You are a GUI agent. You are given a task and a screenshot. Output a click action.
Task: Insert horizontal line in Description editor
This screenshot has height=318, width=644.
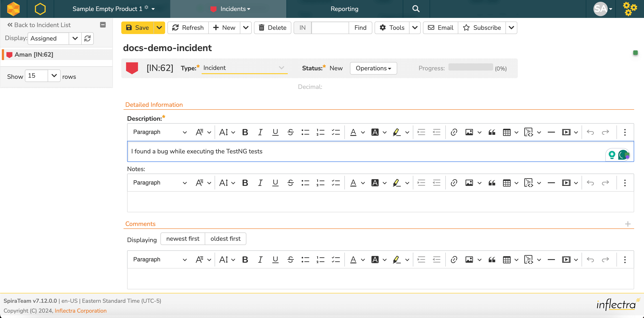click(551, 132)
